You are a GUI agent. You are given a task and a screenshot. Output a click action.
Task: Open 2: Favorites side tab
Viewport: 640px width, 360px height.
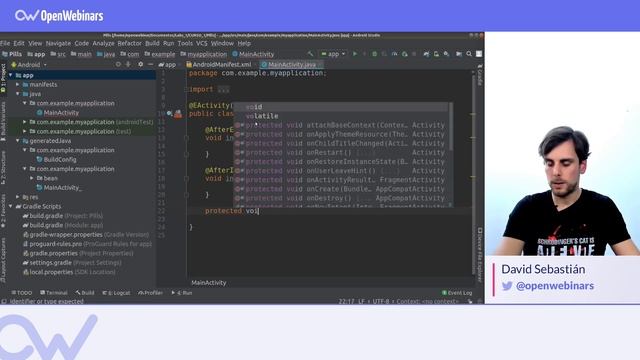pyautogui.click(x=3, y=211)
